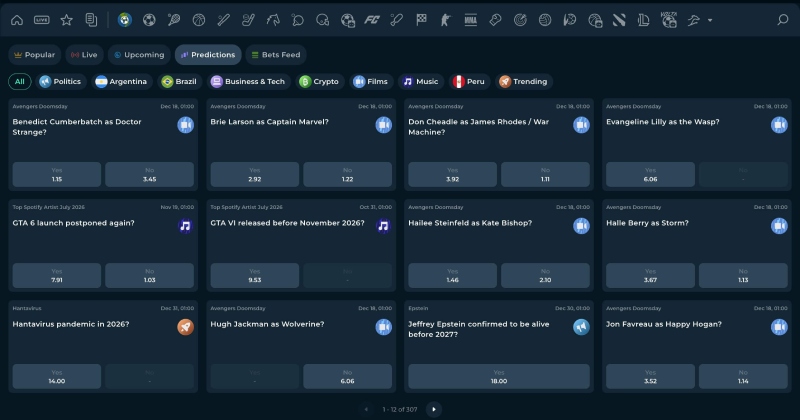The height and width of the screenshot is (420, 800).
Task: Select the Basketball icon
Action: 198,20
